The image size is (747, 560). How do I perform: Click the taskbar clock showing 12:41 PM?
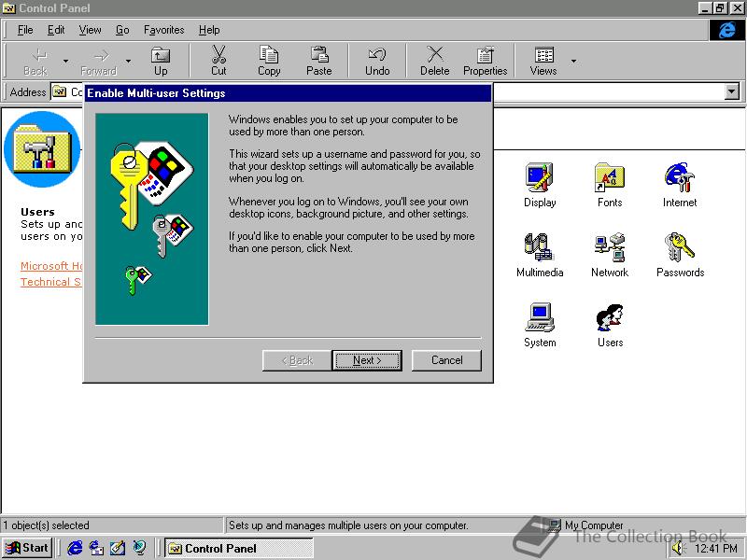tap(716, 548)
